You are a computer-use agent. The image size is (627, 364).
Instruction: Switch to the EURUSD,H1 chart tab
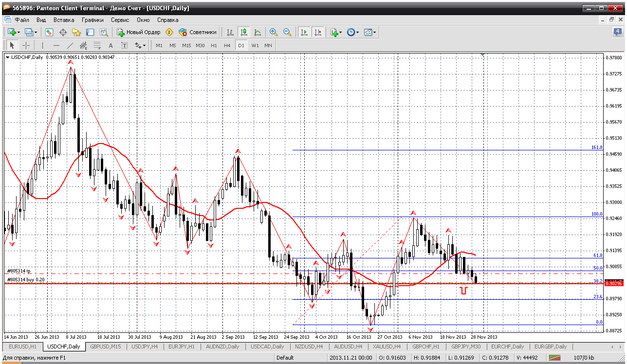click(22, 346)
